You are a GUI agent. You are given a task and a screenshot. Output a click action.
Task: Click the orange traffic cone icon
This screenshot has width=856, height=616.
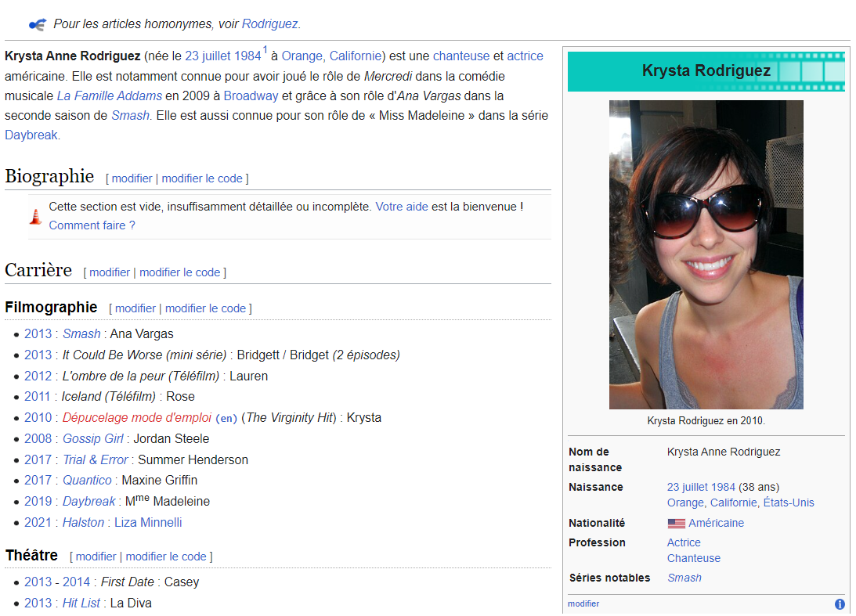[35, 217]
